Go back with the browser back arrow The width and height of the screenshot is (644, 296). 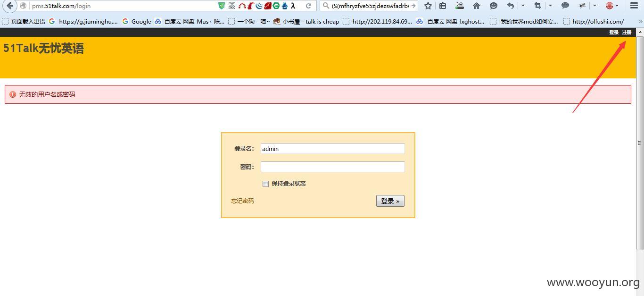click(x=9, y=6)
